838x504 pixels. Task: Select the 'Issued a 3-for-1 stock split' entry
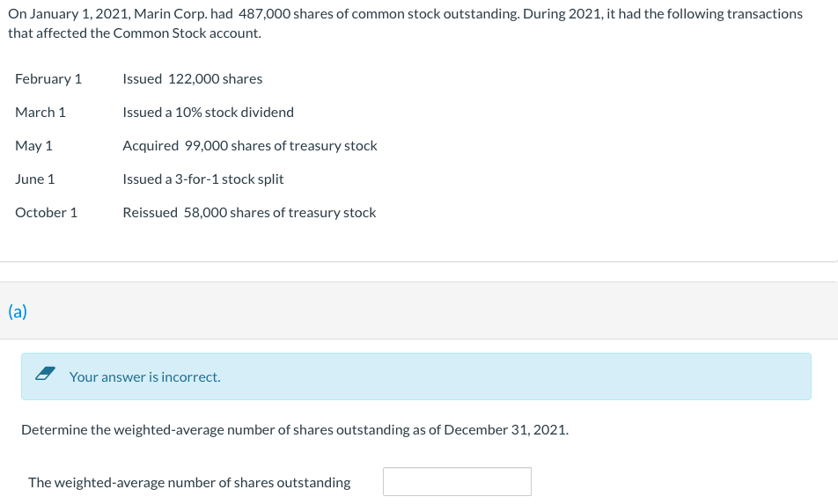[x=203, y=179]
